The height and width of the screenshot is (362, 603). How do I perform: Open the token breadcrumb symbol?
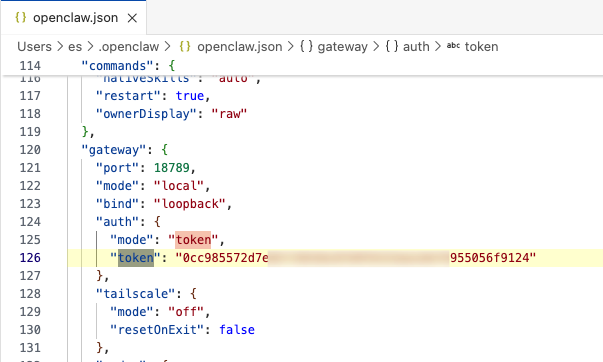coord(481,47)
